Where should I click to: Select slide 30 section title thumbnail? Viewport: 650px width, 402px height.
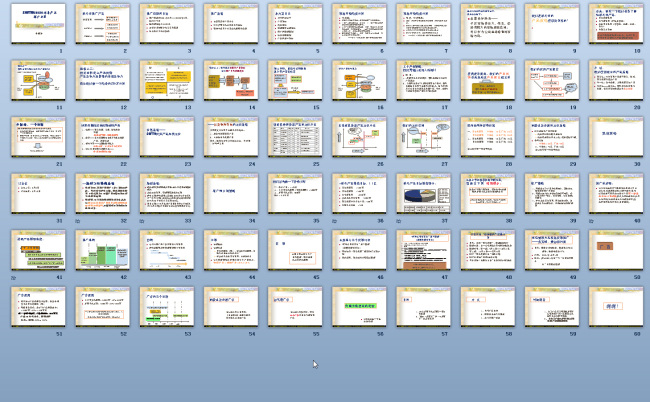point(616,136)
